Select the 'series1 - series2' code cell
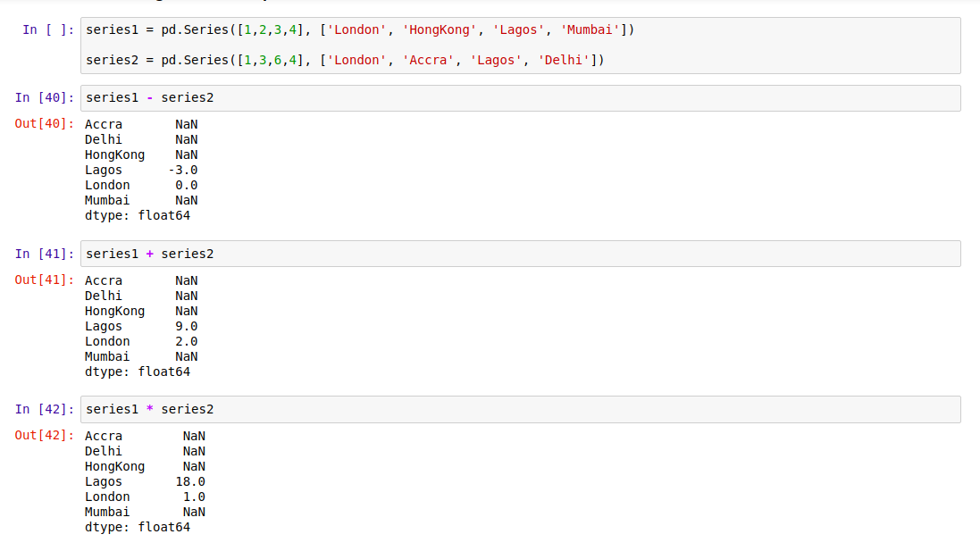980x551 pixels. [518, 98]
